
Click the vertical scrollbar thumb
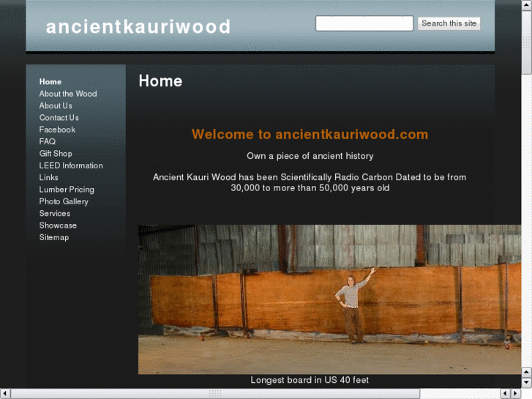(x=527, y=42)
